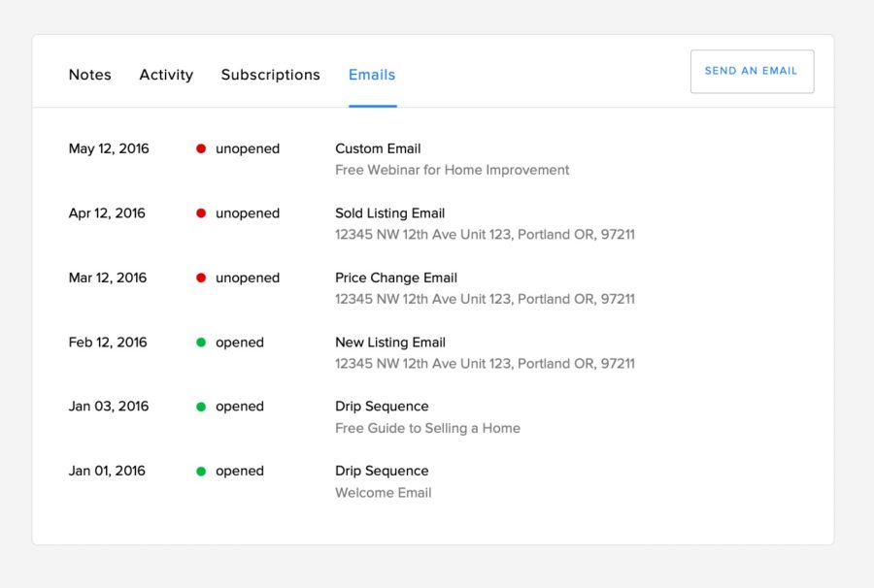Click Free Guide to Selling a Home
The width and height of the screenshot is (874, 588).
point(427,428)
